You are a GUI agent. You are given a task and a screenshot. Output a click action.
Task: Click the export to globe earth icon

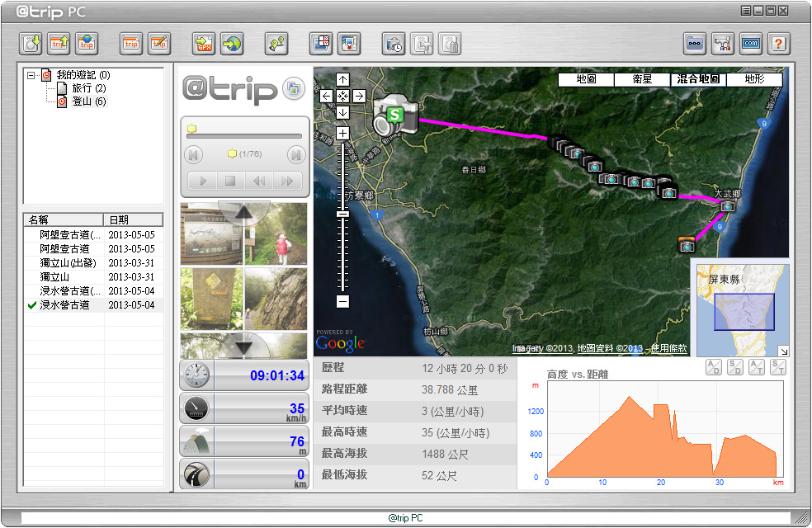click(232, 44)
